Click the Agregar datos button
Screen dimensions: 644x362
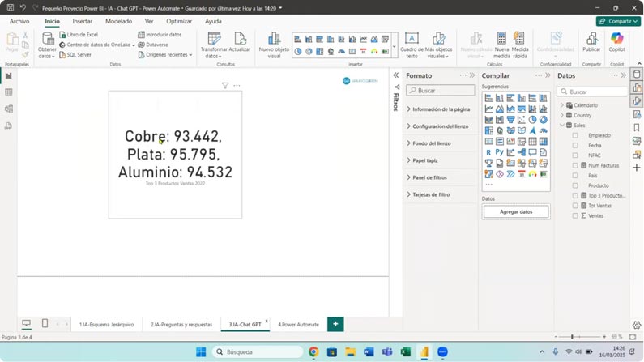[x=515, y=211]
